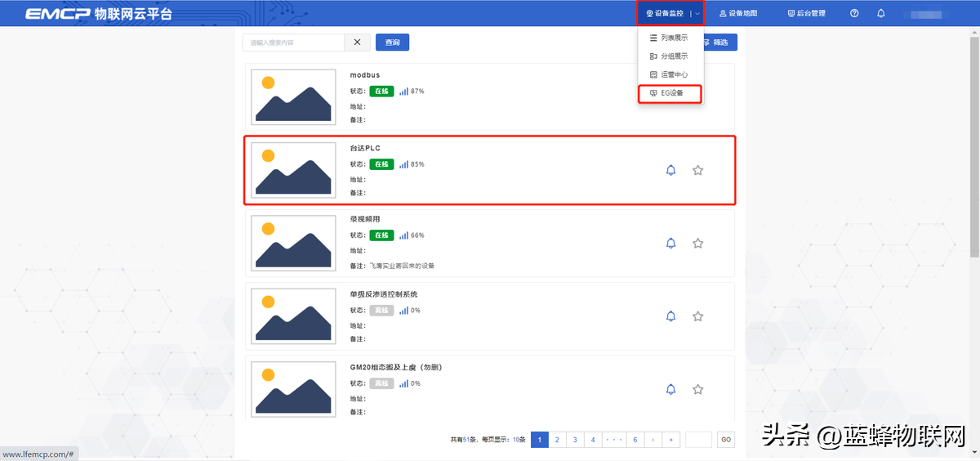The image size is (980, 461).
Task: Choose EG设备 in the dropdown menu
Action: (x=671, y=93)
